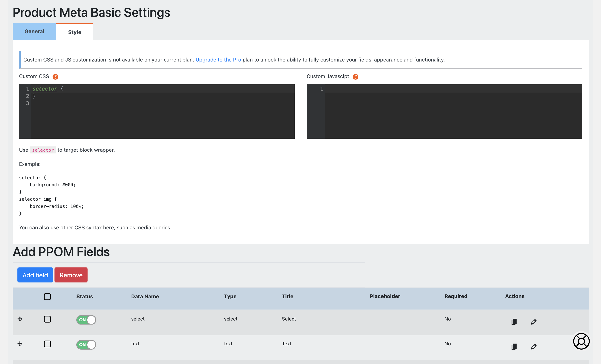Click the copy icon for select field
This screenshot has width=601, height=364.
click(514, 322)
